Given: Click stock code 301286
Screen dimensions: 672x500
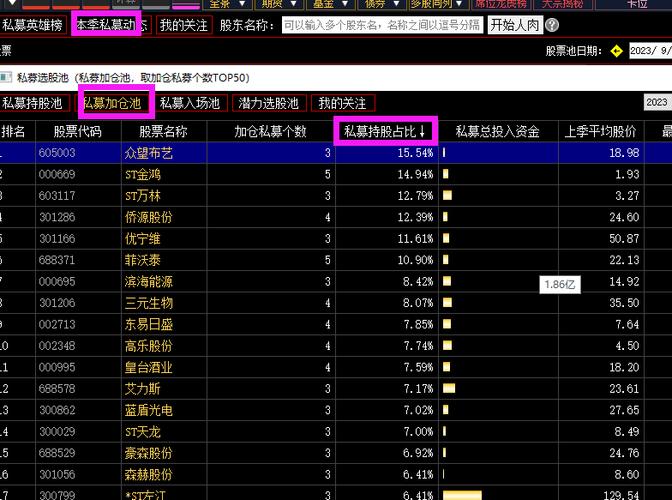Looking at the screenshot, I should [57, 217].
